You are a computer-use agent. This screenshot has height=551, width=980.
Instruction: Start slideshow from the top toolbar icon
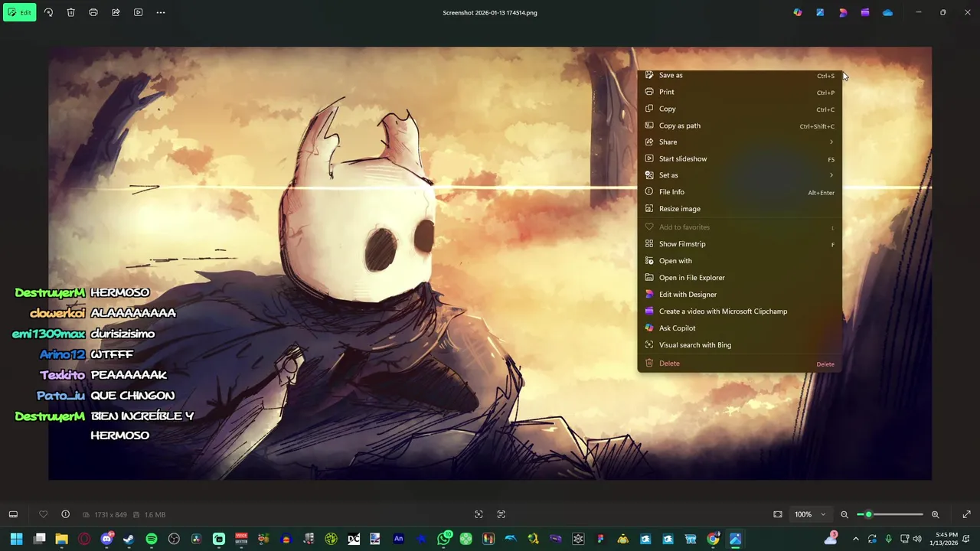138,12
